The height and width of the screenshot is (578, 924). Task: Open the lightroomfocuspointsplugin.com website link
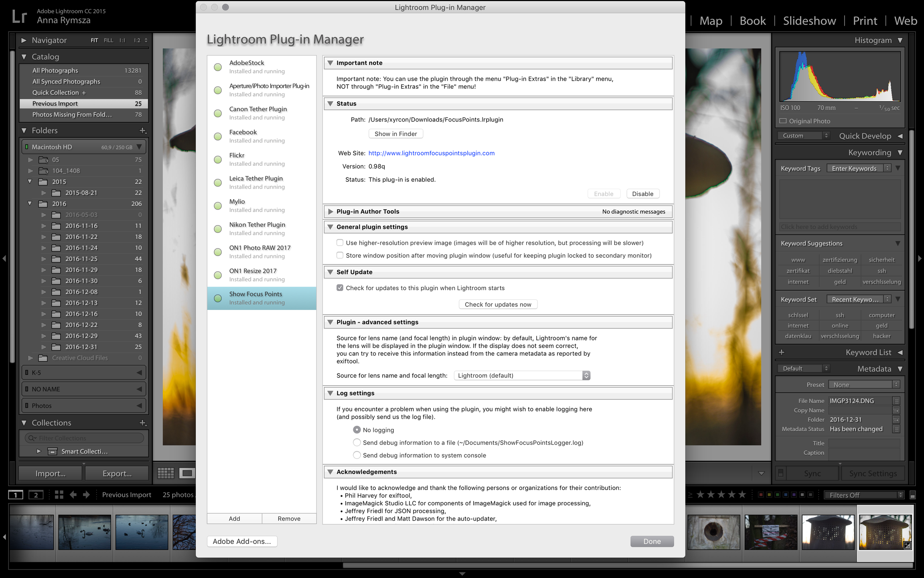click(x=431, y=153)
